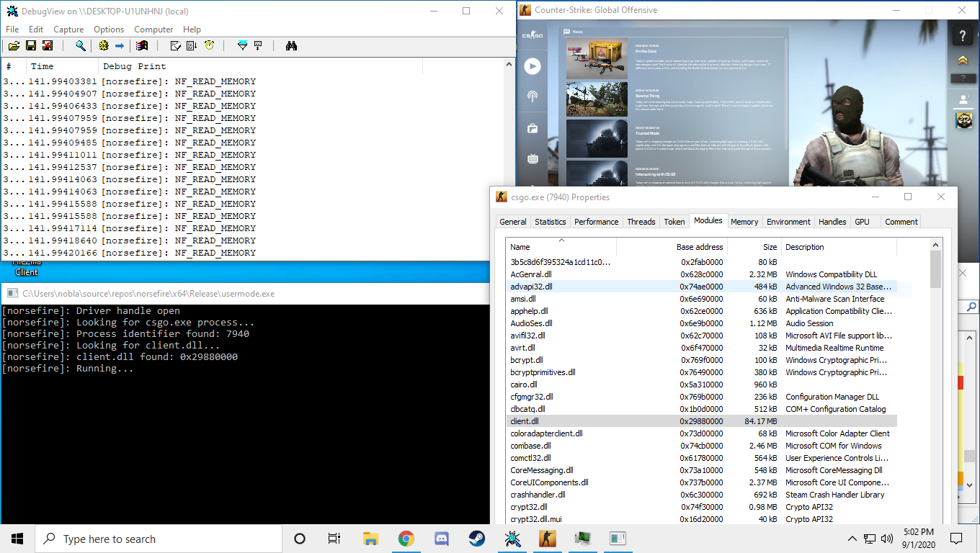Switch to the Threads tab
The width and height of the screenshot is (980, 553).
641,222
